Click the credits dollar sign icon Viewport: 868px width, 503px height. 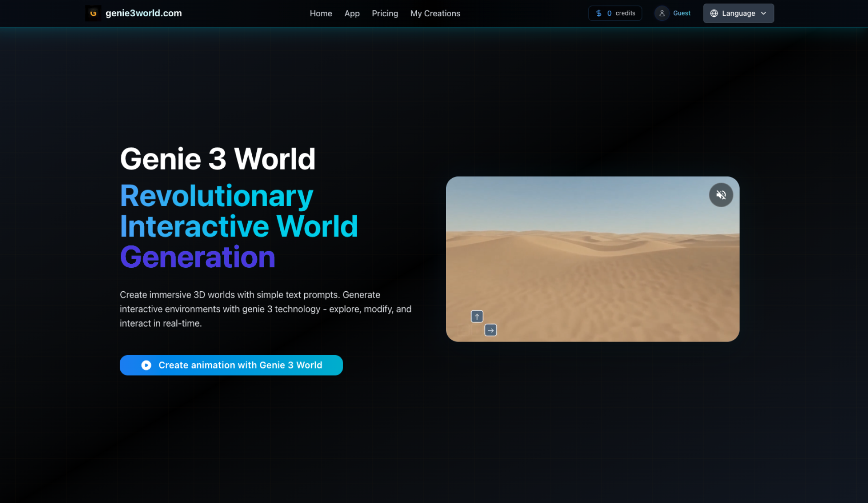(x=599, y=14)
